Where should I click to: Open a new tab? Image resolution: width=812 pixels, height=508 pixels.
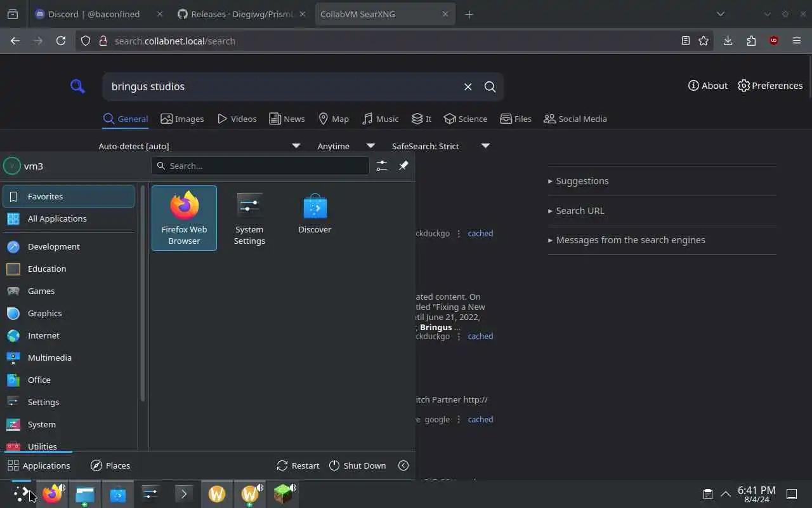[x=469, y=14]
